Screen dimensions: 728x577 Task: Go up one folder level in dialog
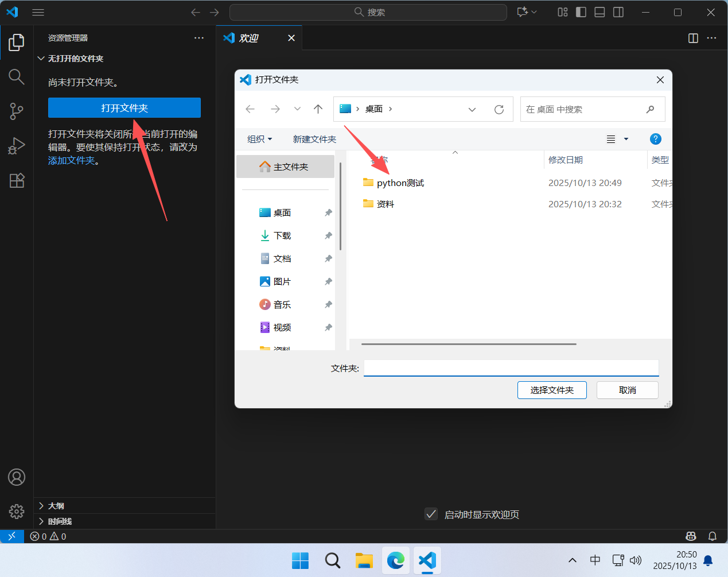click(318, 109)
